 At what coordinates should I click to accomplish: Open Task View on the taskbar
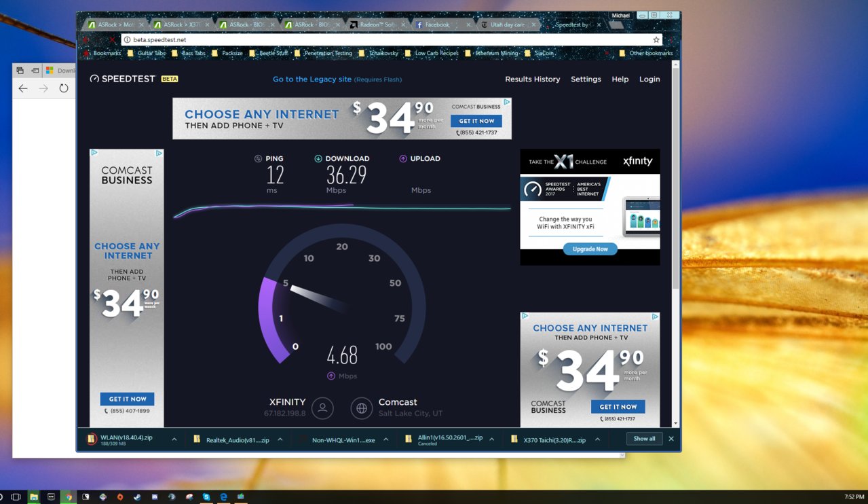[16, 497]
